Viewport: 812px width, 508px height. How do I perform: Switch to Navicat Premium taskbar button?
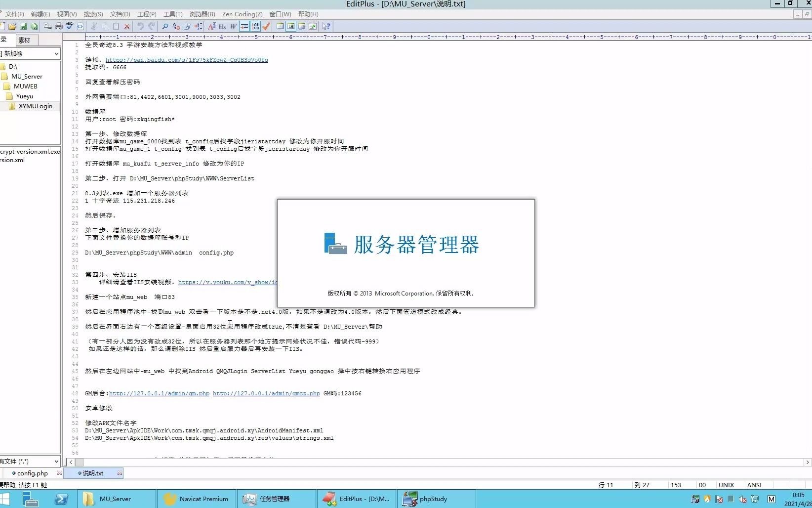click(196, 499)
